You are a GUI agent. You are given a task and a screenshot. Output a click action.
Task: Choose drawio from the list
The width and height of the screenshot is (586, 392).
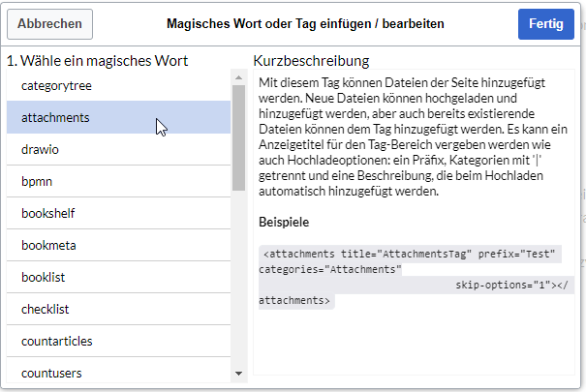point(118,149)
